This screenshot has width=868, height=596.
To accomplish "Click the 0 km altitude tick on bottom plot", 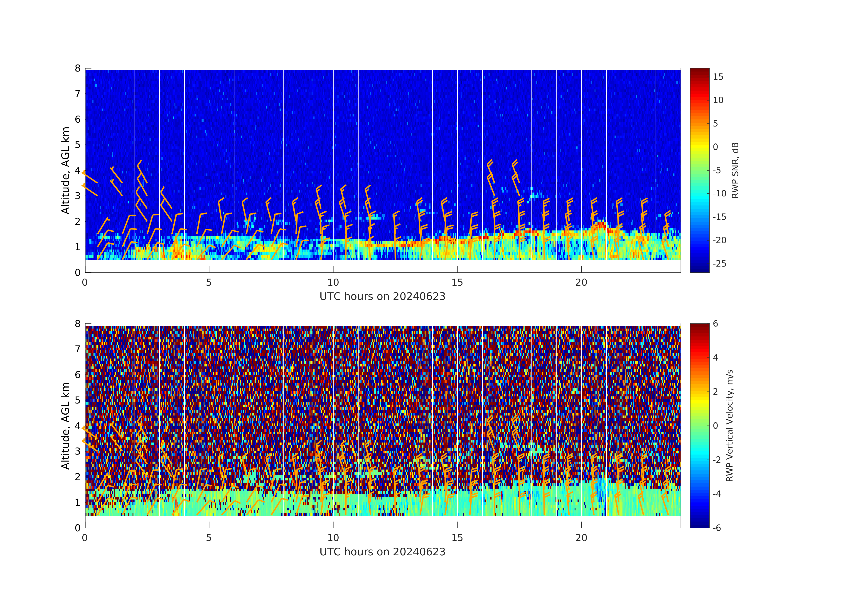I will pos(78,528).
